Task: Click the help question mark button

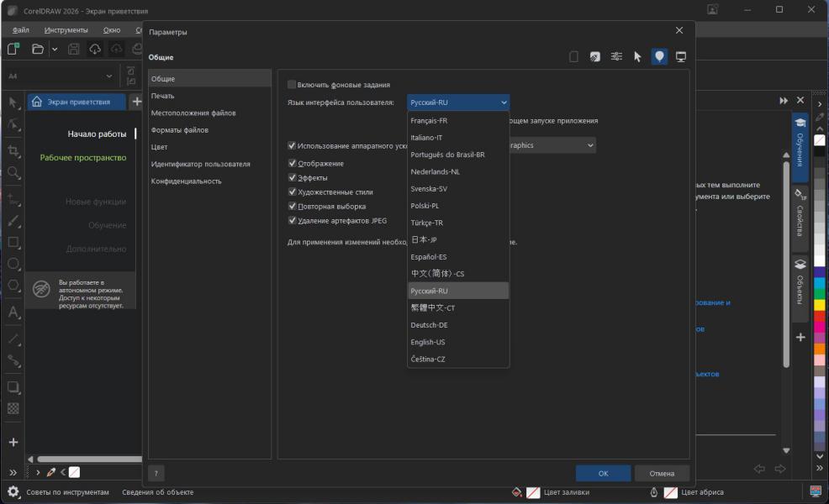Action: (x=156, y=474)
